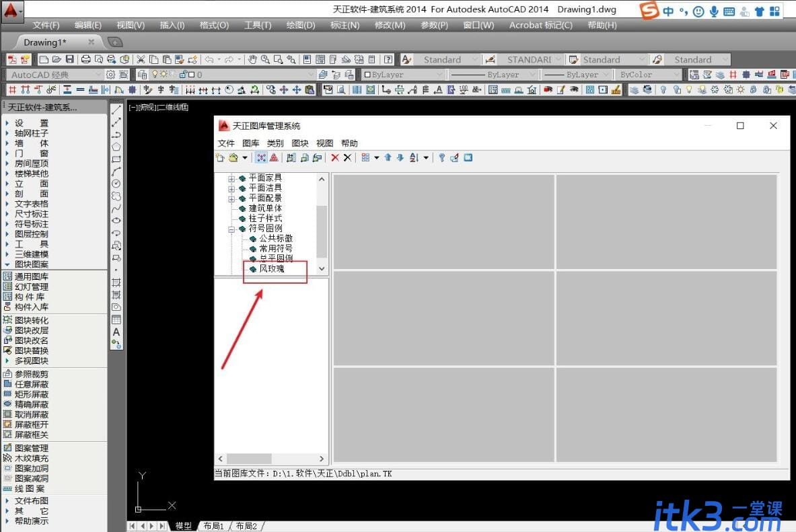Toggle the highlighted view-mode icon in library toolbar
This screenshot has width=796, height=532.
coord(261,158)
